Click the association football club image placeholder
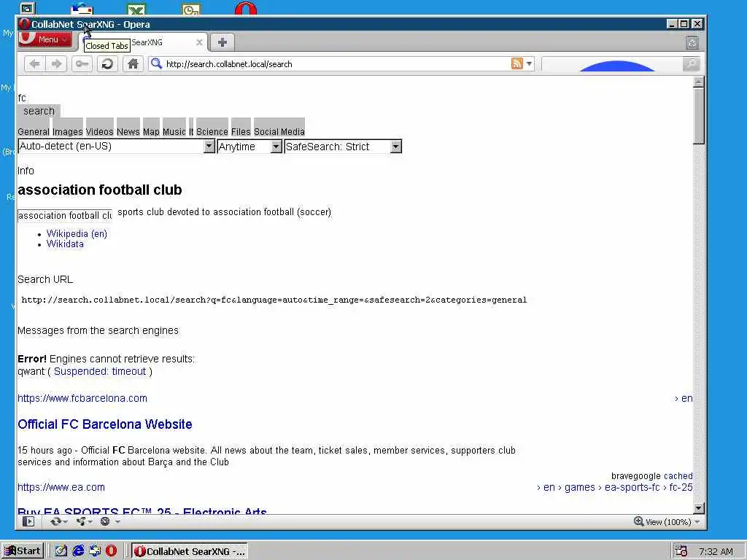The width and height of the screenshot is (747, 560). (65, 216)
